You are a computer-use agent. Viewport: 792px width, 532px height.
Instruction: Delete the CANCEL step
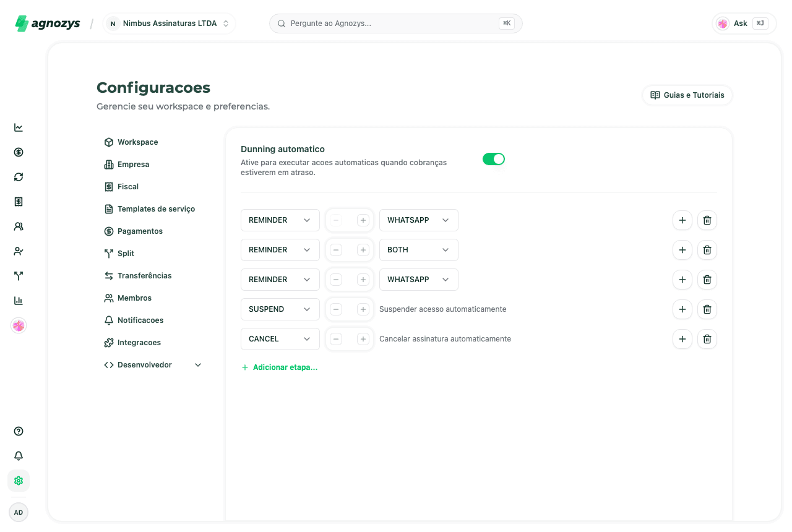[x=707, y=339]
